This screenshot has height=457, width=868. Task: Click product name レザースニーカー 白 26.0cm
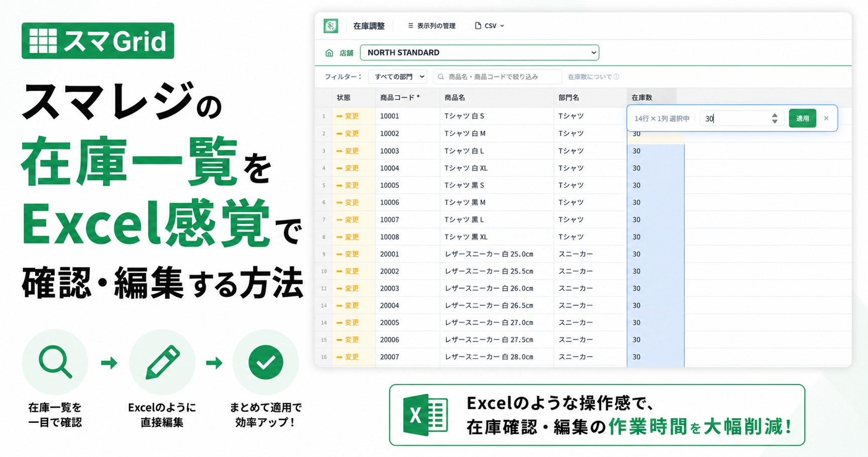click(489, 288)
